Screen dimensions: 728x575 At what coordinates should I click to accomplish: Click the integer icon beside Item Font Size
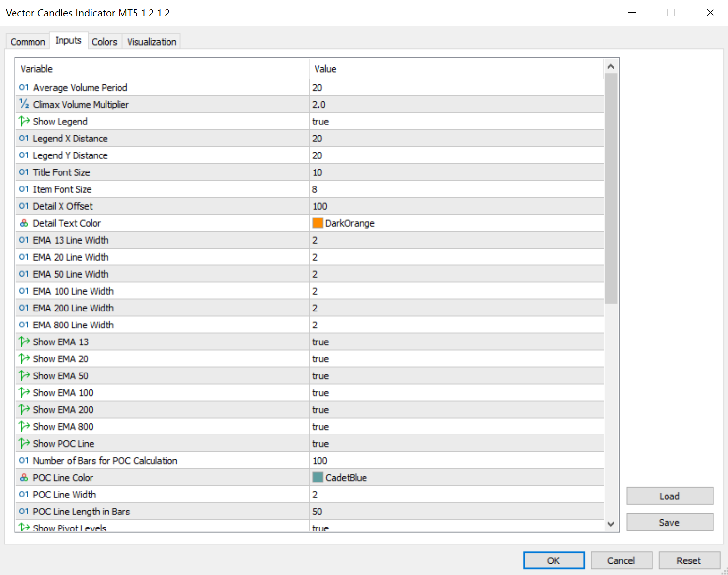pos(24,189)
